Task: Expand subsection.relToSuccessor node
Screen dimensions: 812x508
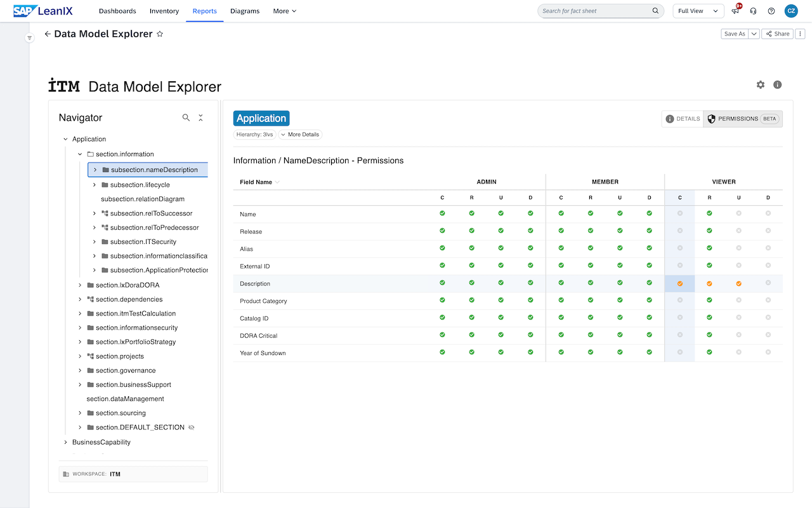Action: coord(95,213)
